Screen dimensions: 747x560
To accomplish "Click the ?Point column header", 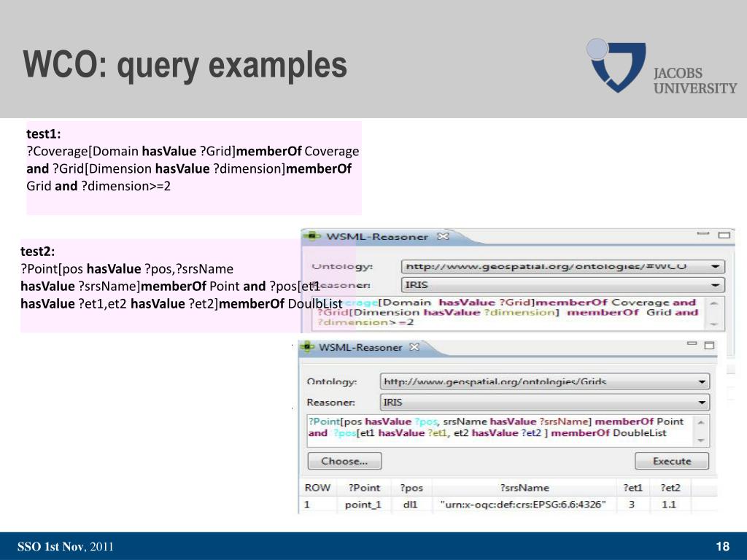I will click(364, 488).
